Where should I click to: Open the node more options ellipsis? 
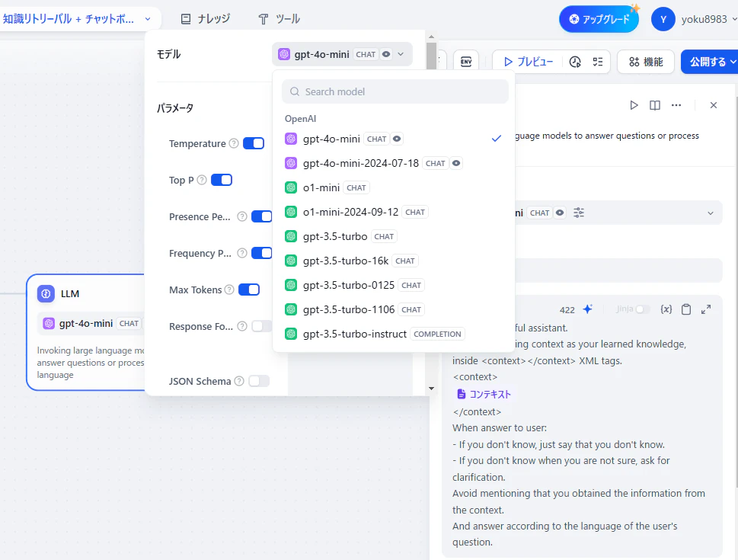(x=676, y=105)
